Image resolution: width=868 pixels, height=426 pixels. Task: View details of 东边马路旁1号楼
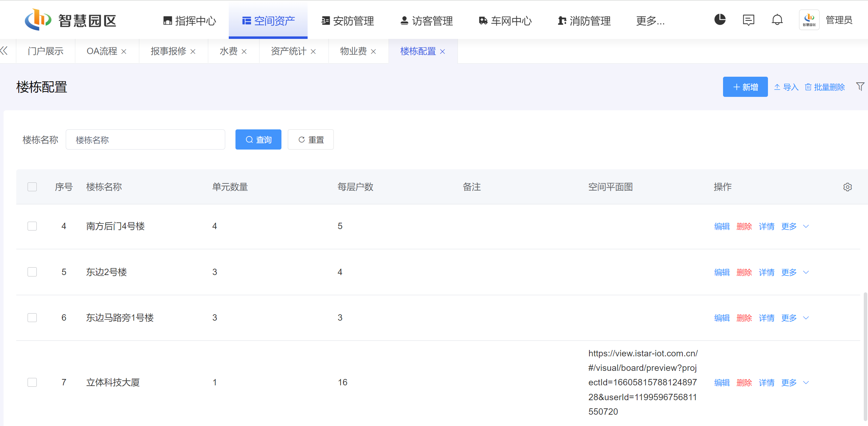pyautogui.click(x=767, y=318)
